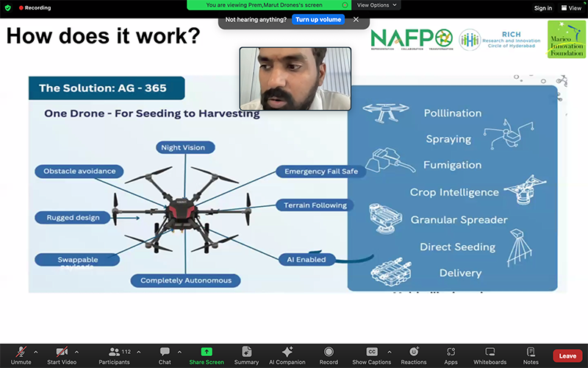The height and width of the screenshot is (368, 588).
Task: Click the presenter's video thumbnail
Action: [293, 79]
